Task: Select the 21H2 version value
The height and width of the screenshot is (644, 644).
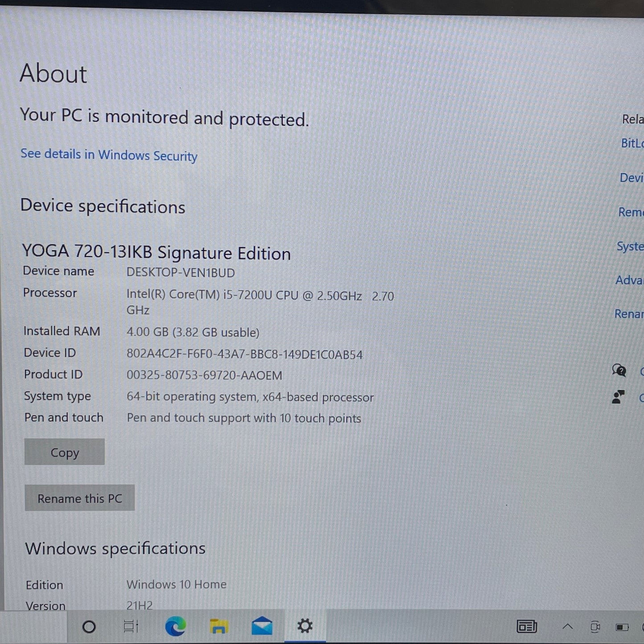Action: coord(139,605)
